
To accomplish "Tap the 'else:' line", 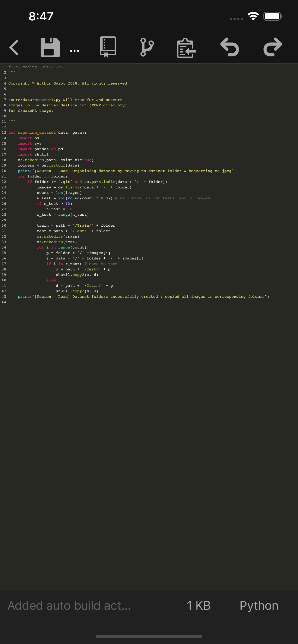I will click(x=52, y=280).
